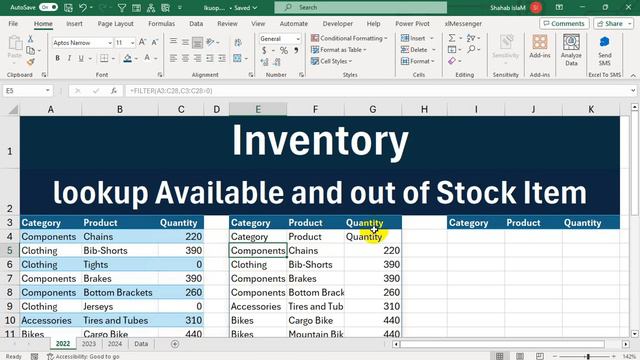Viewport: 640px width, 360px height.
Task: Switch to the 2023 sheet tab
Action: click(89, 344)
